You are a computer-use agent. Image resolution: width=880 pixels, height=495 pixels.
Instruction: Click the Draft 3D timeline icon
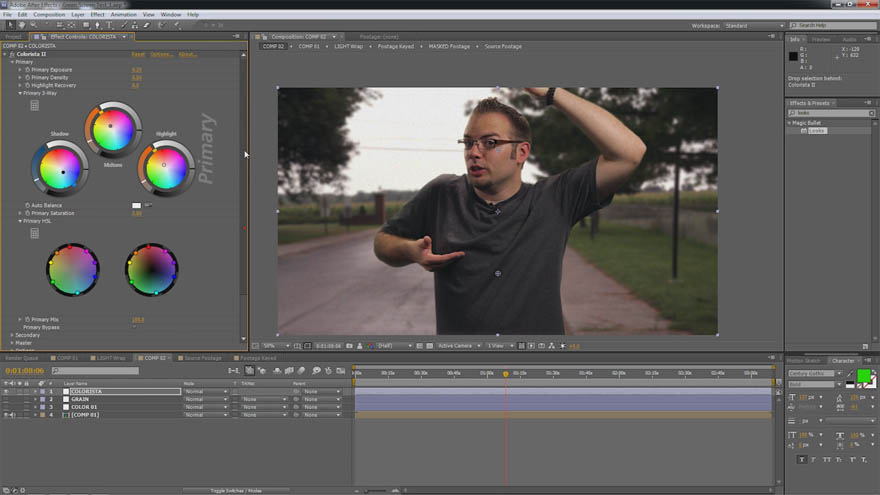tap(262, 370)
